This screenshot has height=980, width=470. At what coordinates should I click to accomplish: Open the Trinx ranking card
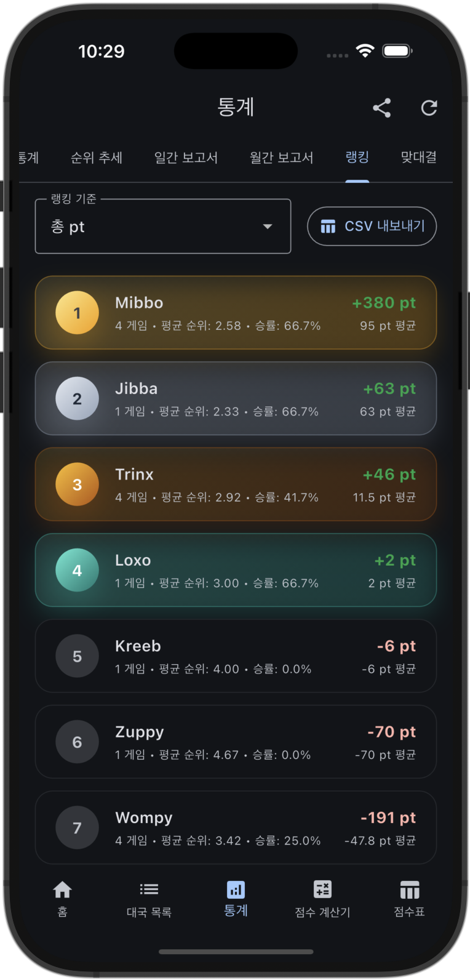pos(236,484)
